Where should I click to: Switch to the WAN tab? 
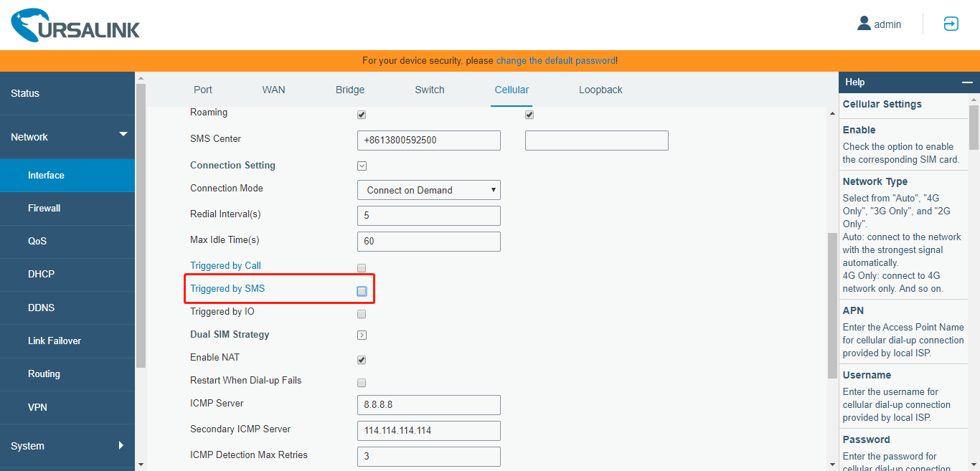273,89
